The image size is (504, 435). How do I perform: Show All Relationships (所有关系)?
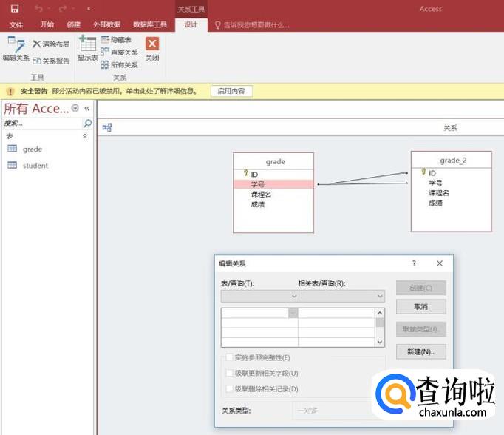[x=119, y=64]
